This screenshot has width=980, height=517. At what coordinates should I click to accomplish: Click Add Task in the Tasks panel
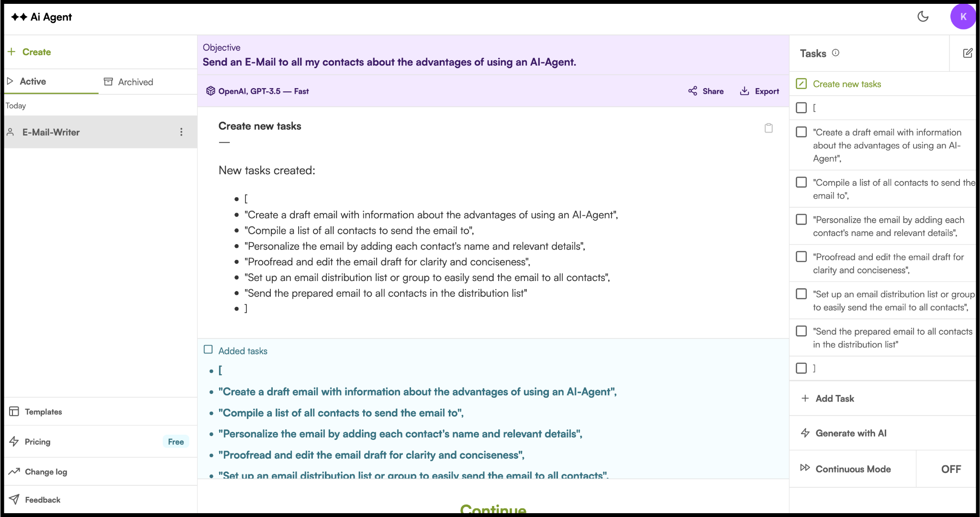834,398
